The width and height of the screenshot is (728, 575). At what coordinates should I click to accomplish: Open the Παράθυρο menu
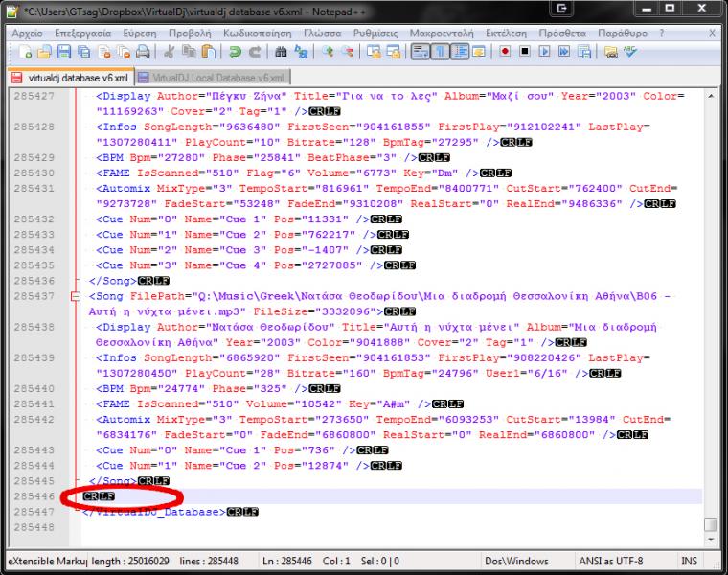coord(623,34)
